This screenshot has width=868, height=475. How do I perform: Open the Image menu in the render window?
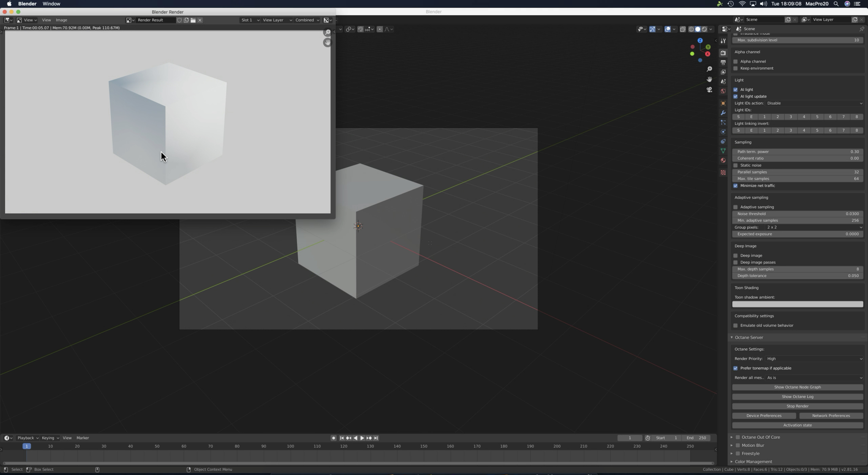[x=61, y=20]
